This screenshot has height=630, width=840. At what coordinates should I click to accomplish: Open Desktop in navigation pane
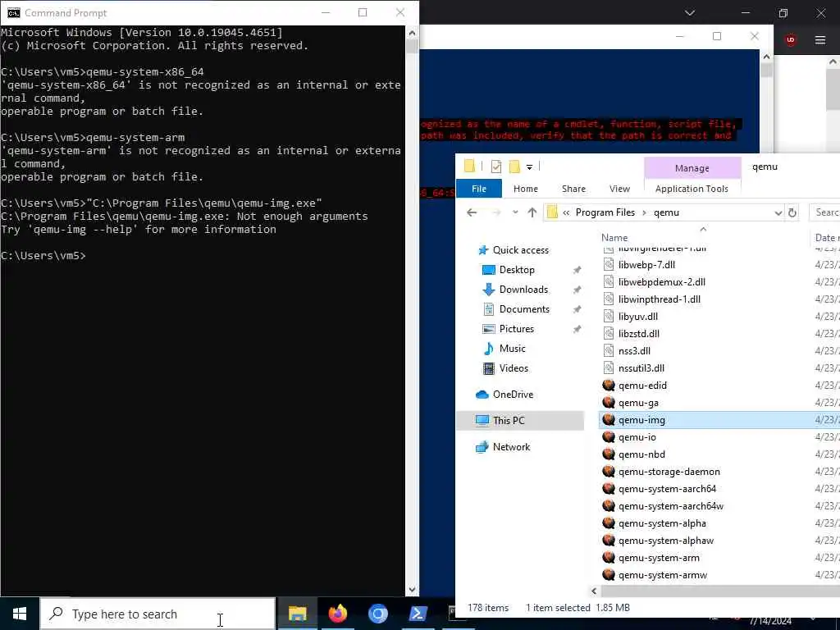[517, 270]
